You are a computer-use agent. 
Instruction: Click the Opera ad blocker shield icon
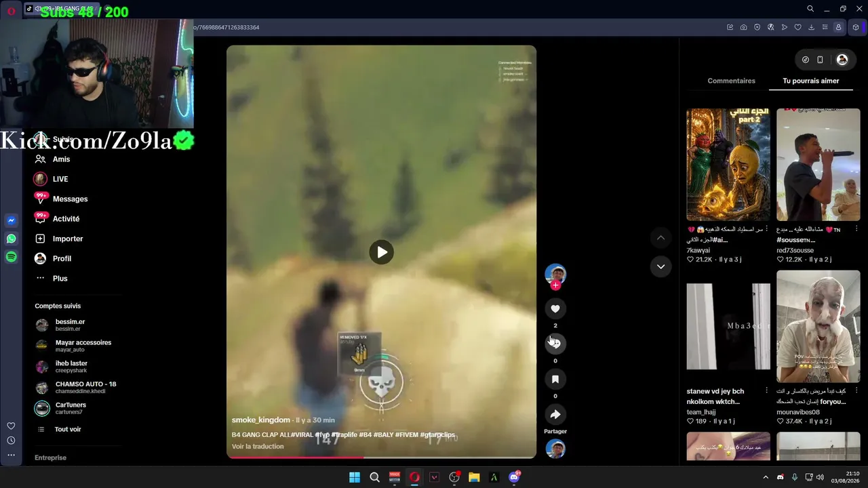pos(757,27)
